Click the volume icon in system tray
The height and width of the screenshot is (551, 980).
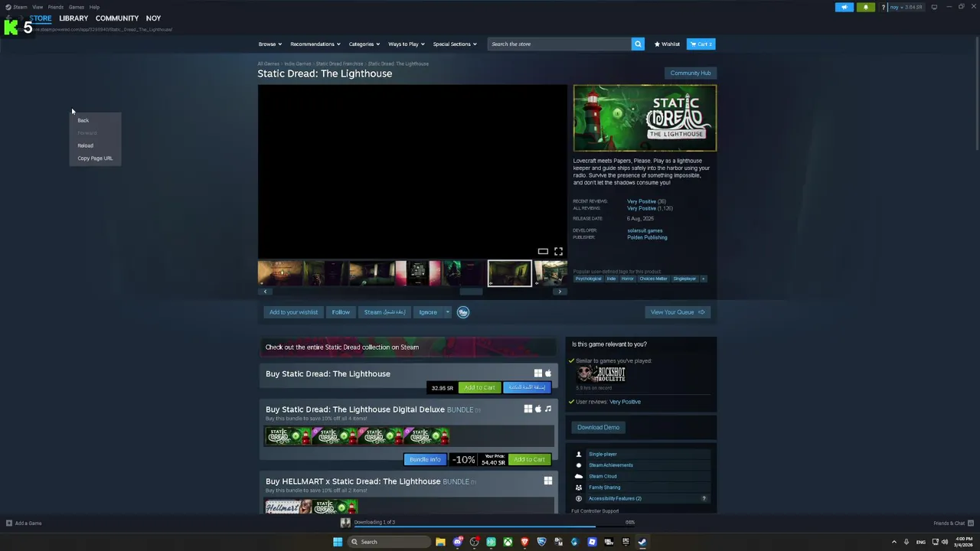(x=945, y=542)
